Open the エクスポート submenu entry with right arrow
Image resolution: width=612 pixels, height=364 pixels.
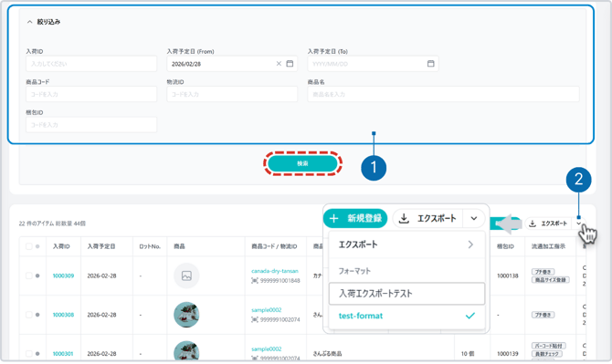coord(406,244)
